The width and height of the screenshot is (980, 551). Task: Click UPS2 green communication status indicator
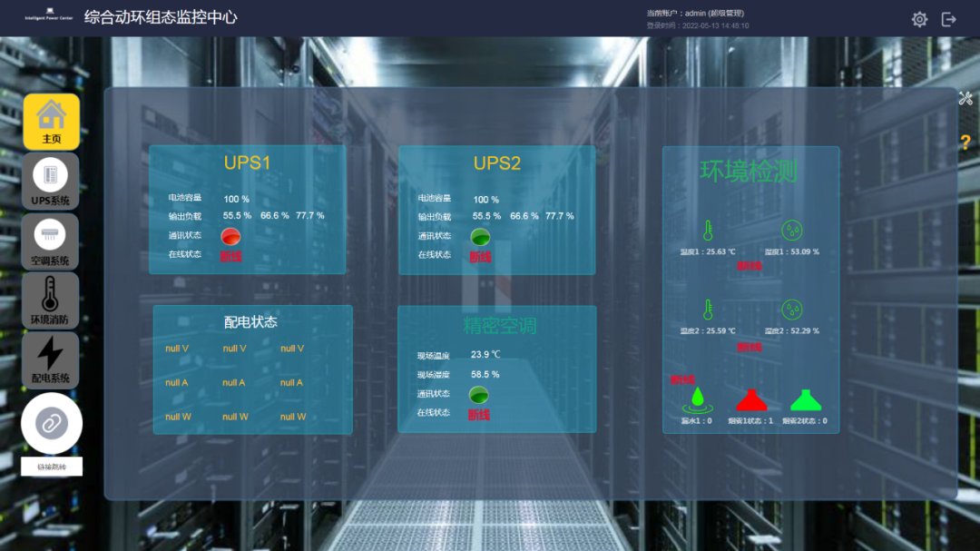tap(480, 237)
